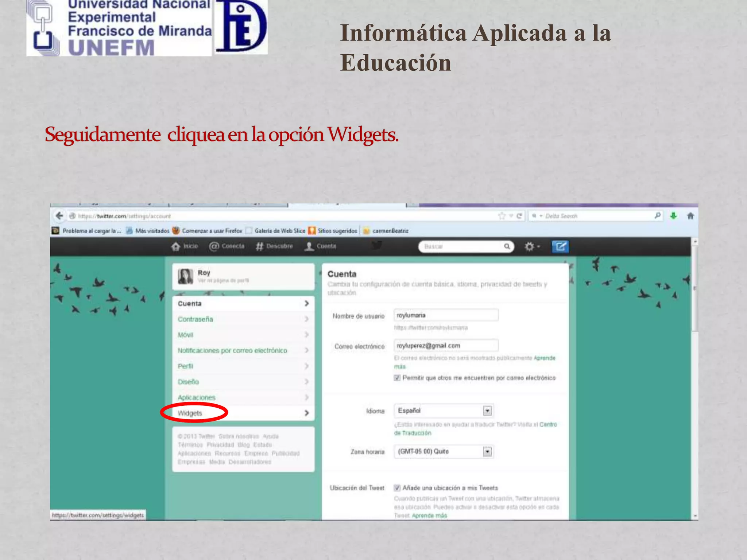Image resolution: width=747 pixels, height=560 pixels.
Task: Open Notificaciones por correo electrónico settings
Action: 243,350
